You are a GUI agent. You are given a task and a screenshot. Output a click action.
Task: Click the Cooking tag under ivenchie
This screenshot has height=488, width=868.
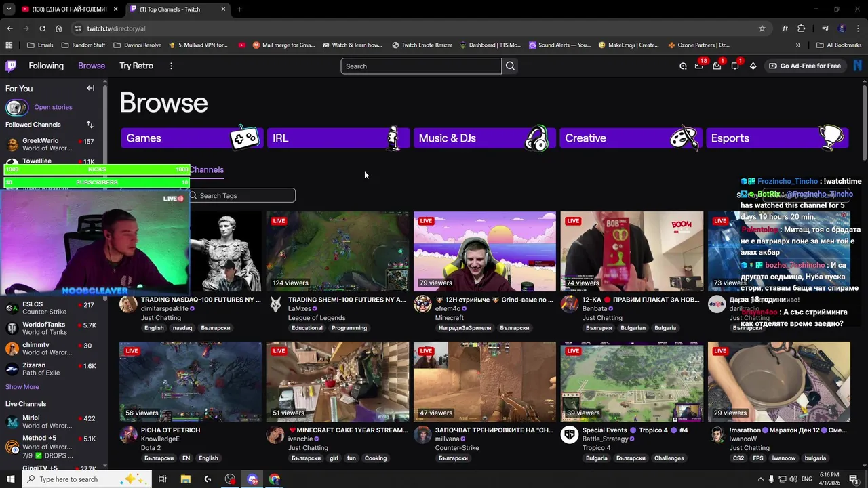[376, 458]
